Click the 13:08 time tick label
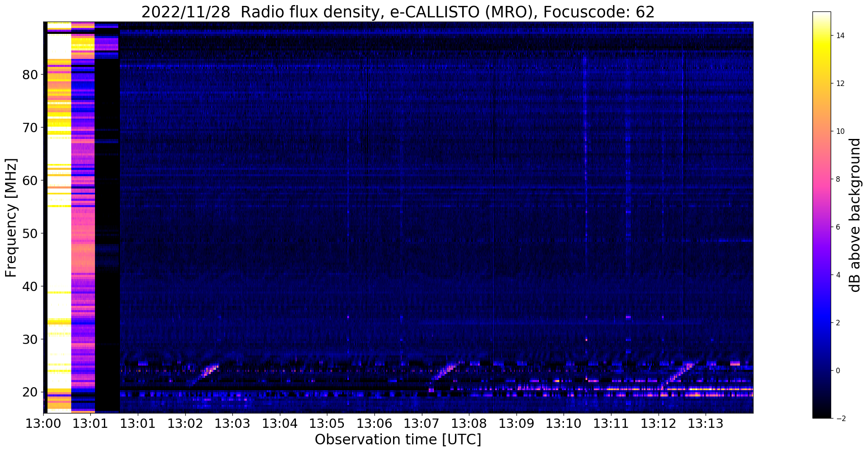This screenshot has height=452, width=868. tap(469, 423)
